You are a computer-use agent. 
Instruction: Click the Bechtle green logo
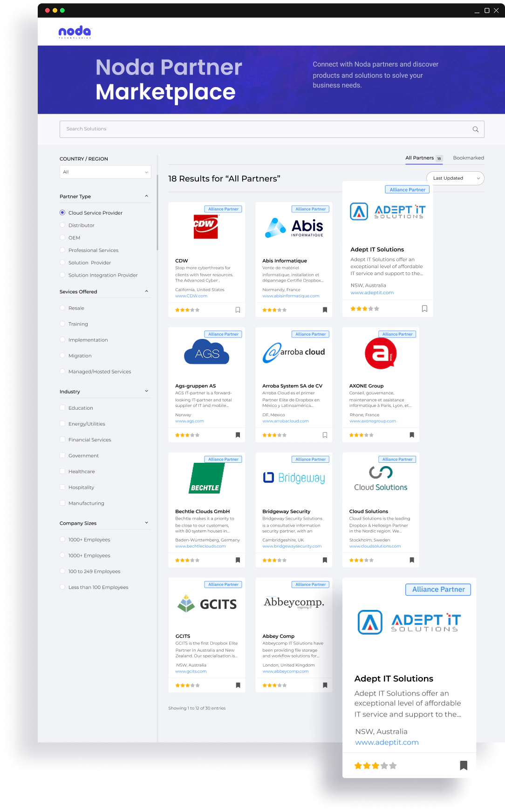[x=207, y=478]
